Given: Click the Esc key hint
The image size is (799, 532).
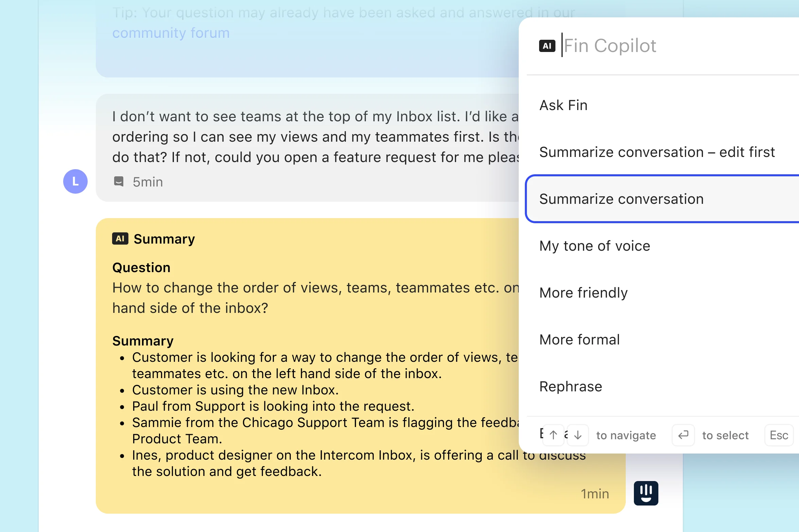Looking at the screenshot, I should 779,435.
